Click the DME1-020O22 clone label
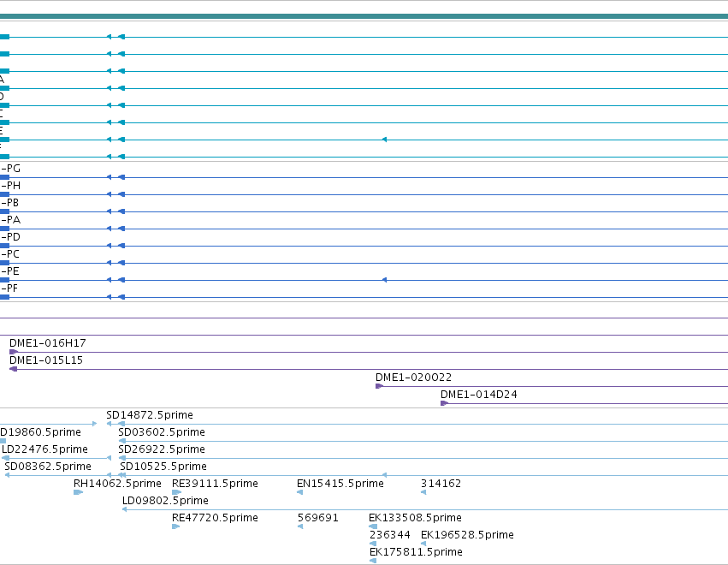Image resolution: width=728 pixels, height=565 pixels. tap(414, 378)
